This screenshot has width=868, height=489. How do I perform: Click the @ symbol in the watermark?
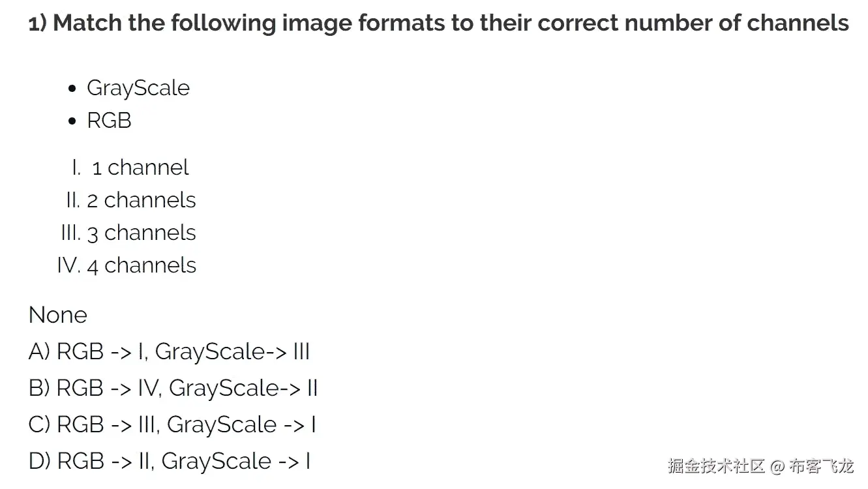[x=777, y=466]
